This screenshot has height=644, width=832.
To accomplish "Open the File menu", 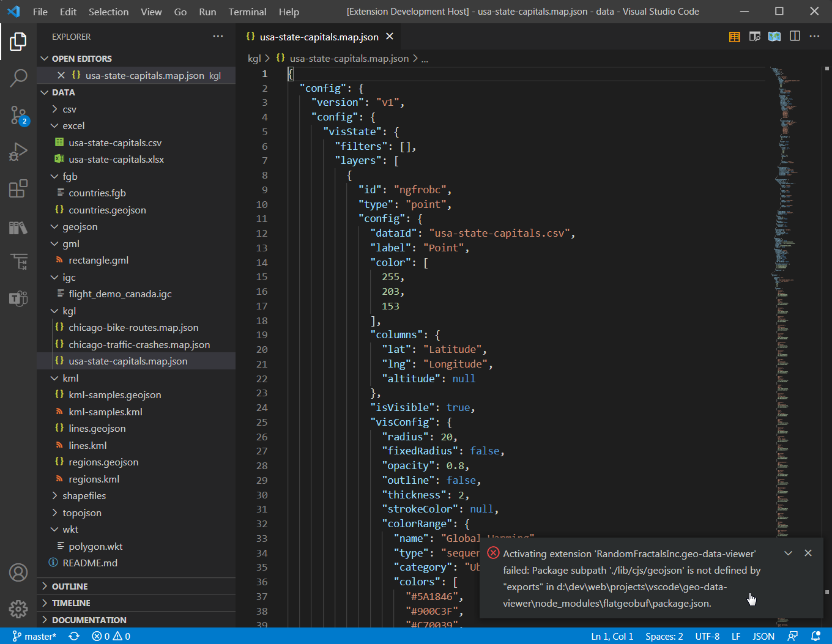I will click(40, 12).
